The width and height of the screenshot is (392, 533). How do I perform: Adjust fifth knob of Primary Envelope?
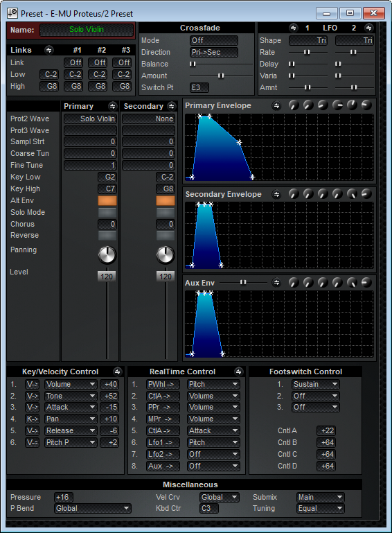(x=352, y=105)
